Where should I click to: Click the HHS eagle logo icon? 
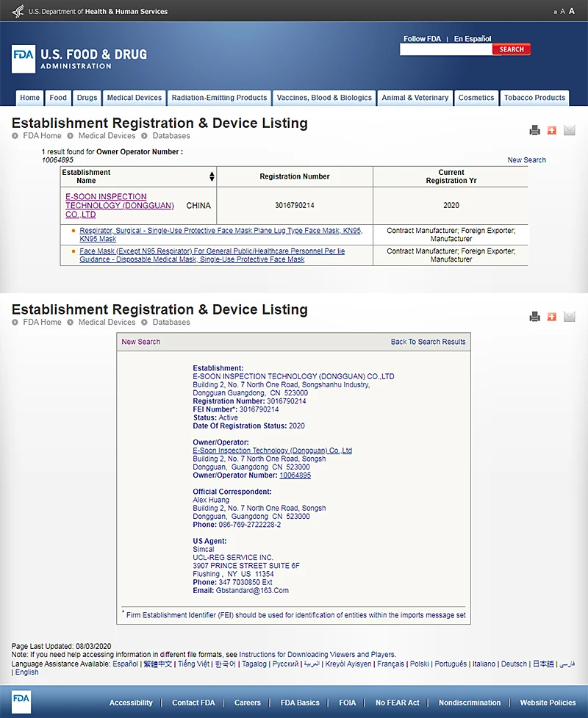click(18, 11)
